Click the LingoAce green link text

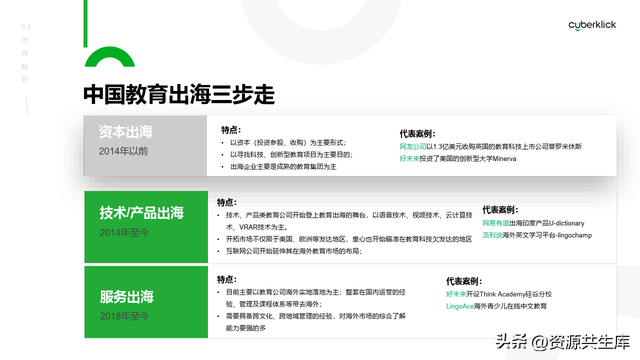[460, 306]
